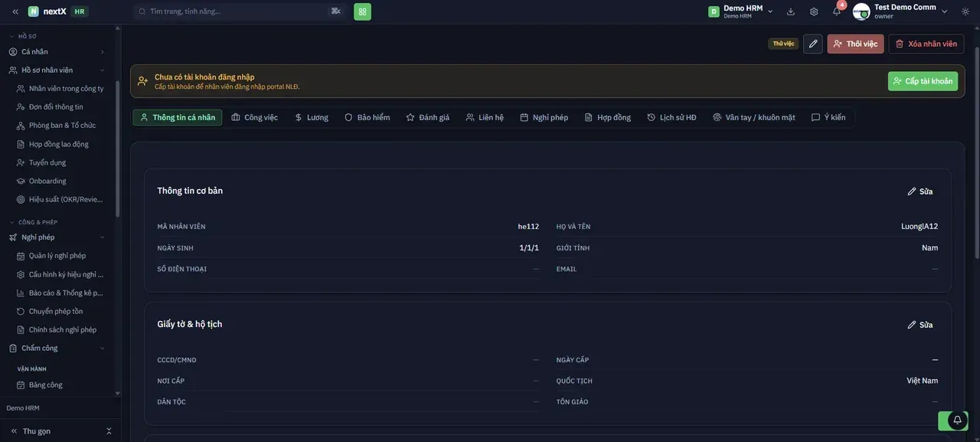Screen dimensions: 980x442
Task: Switch to the Hợp đồng tab
Action: (x=608, y=117)
